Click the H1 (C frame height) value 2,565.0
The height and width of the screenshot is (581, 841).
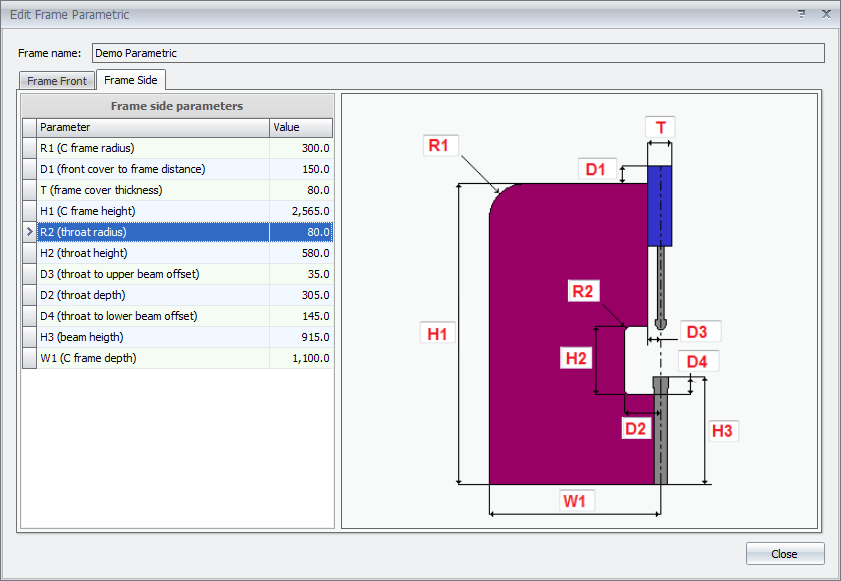(301, 211)
